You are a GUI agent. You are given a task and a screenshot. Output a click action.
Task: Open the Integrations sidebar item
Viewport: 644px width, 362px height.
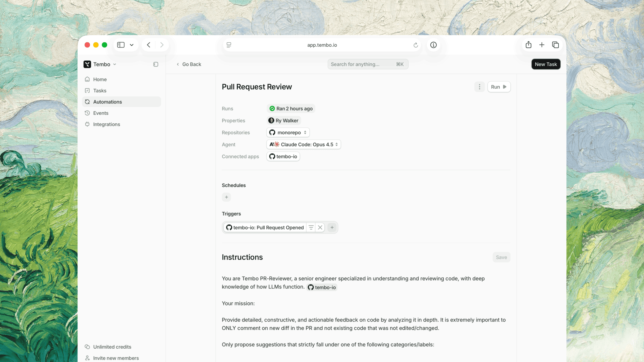tap(107, 124)
